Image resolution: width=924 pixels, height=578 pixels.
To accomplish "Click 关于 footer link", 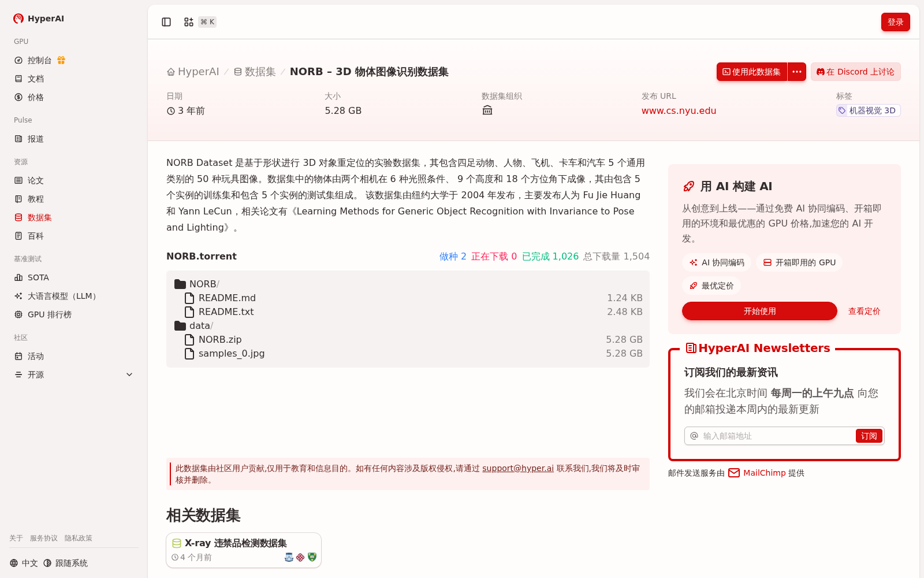I will coord(16,538).
